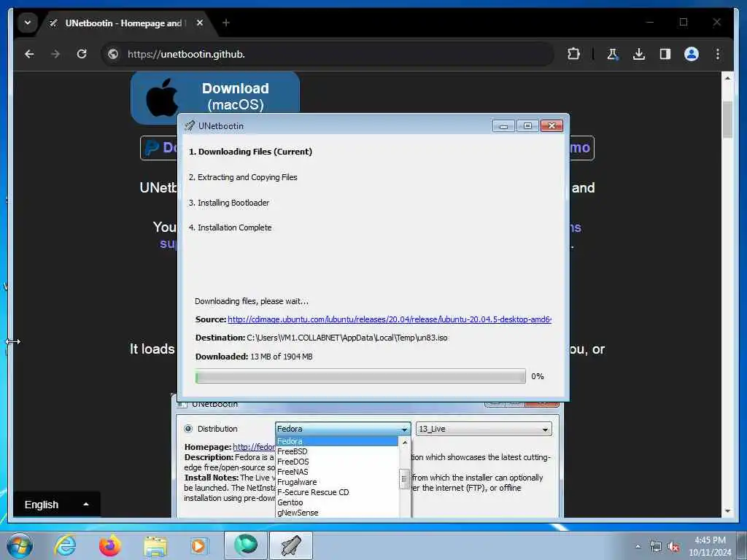Click the distribution list scrollbar handle
Image resolution: width=747 pixels, height=560 pixels.
[404, 479]
